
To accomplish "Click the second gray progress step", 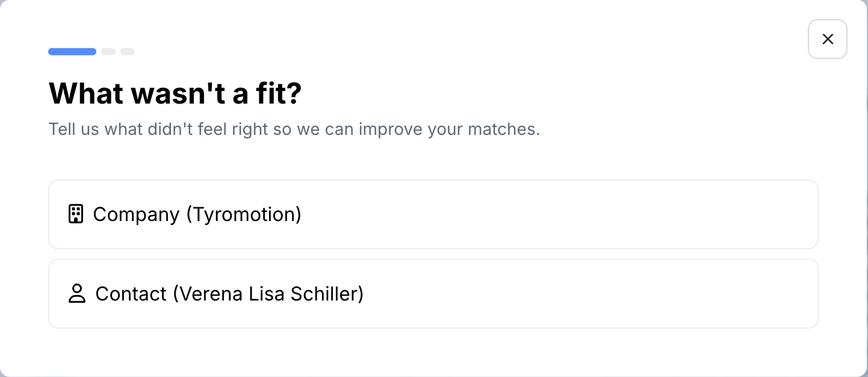I will click(x=108, y=52).
